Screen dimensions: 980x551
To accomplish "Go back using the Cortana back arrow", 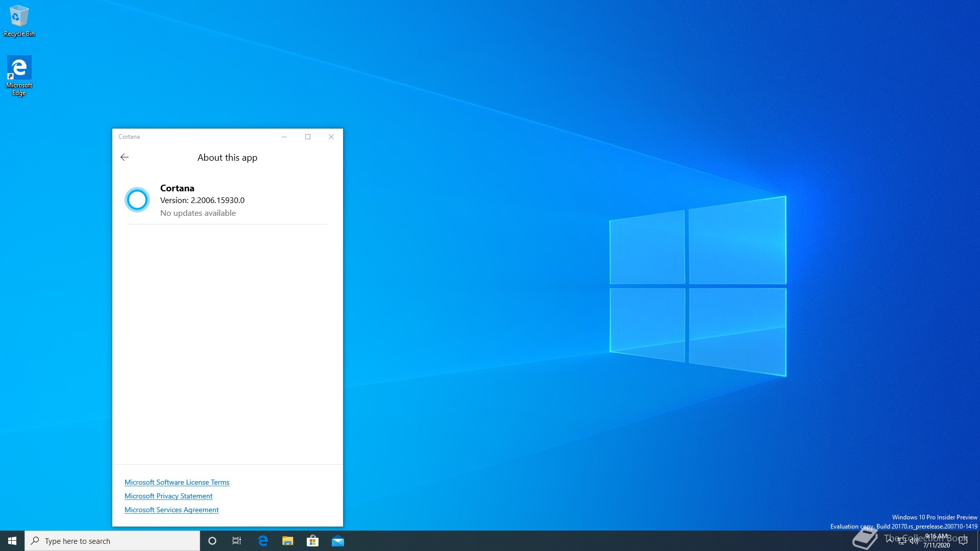I will (125, 157).
